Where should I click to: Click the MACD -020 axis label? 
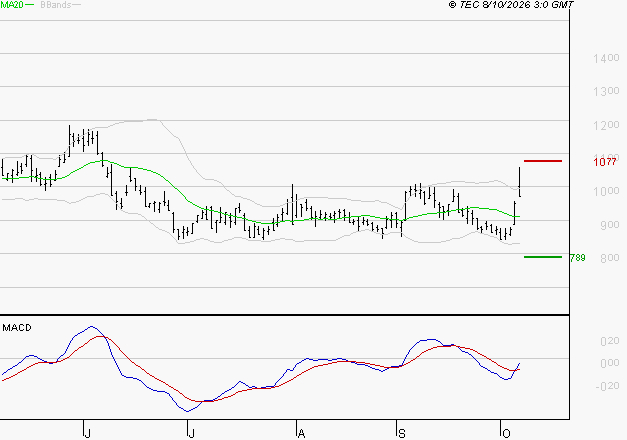pos(607,386)
